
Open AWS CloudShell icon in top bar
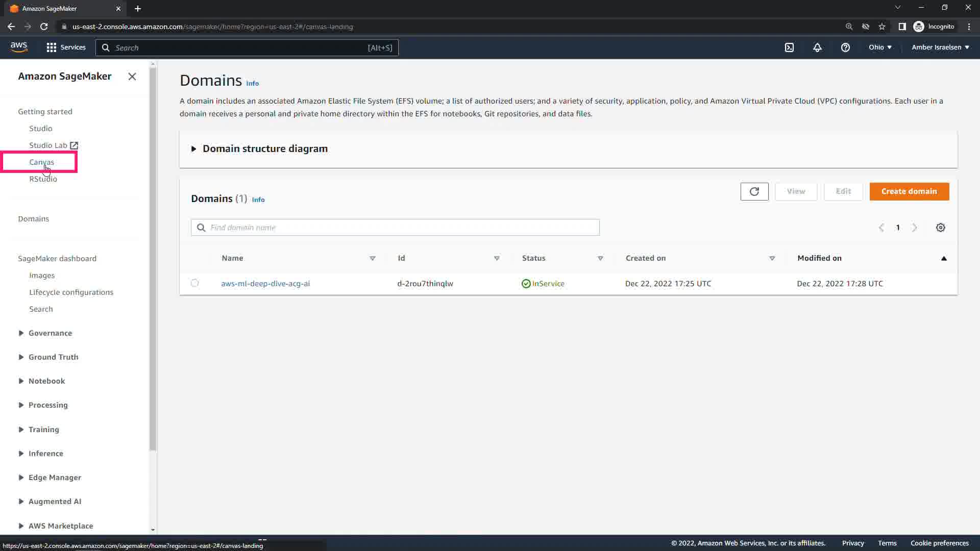[x=789, y=47]
